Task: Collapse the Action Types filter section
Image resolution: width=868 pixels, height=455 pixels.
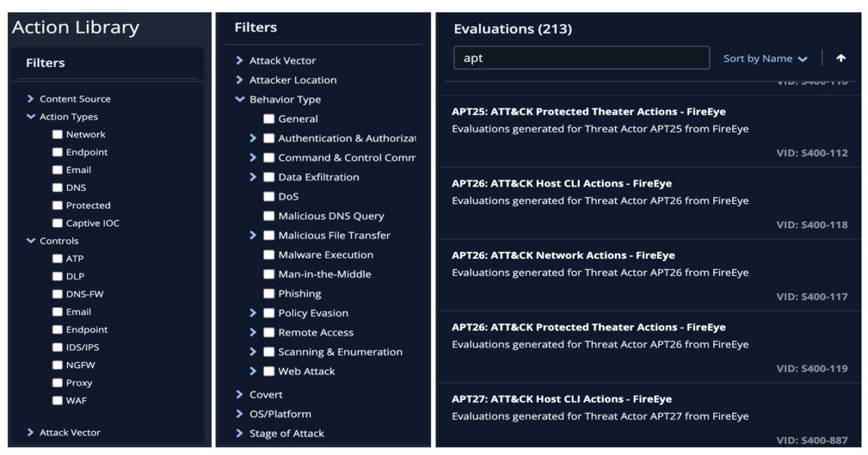Action: click(x=31, y=116)
